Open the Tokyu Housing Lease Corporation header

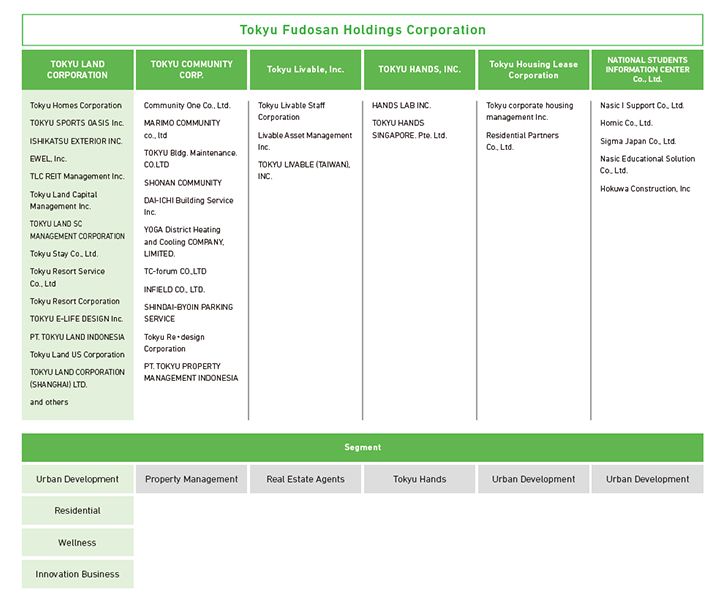pos(533,70)
